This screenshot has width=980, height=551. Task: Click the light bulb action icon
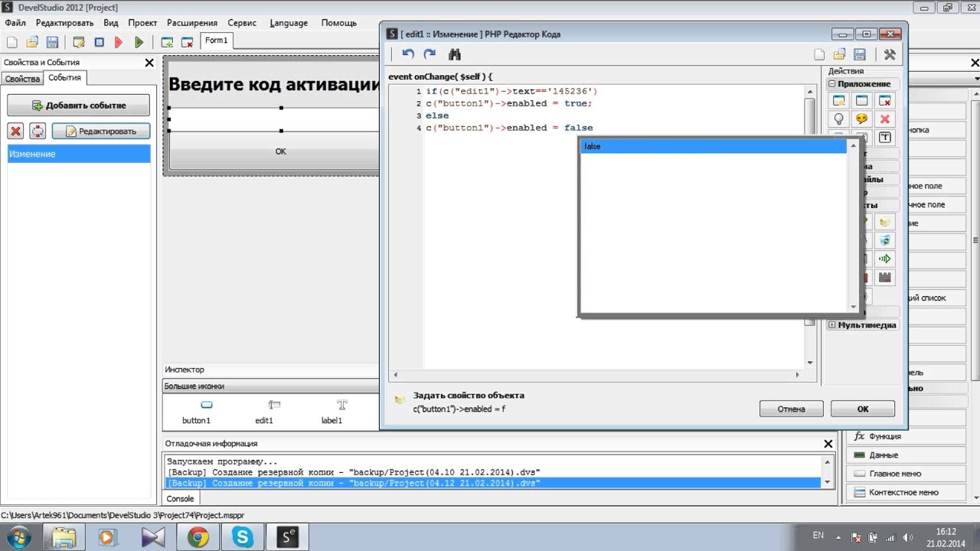tap(839, 119)
